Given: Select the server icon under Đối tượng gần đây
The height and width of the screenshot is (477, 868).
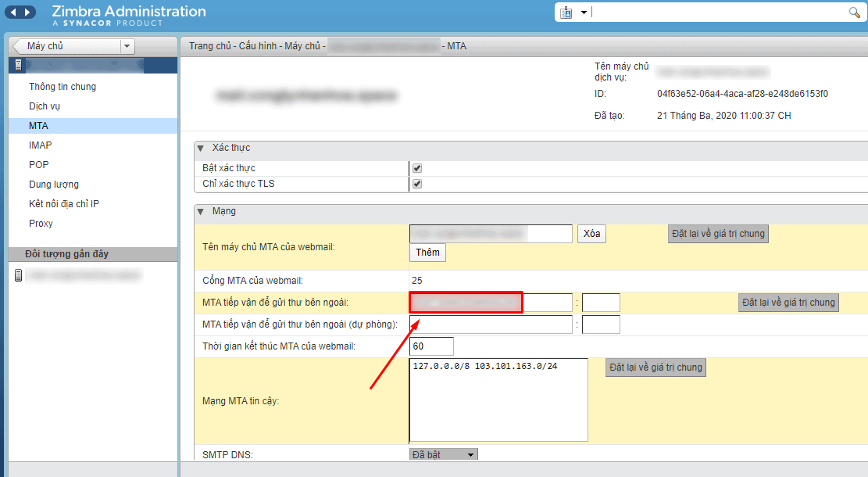Looking at the screenshot, I should click(17, 275).
